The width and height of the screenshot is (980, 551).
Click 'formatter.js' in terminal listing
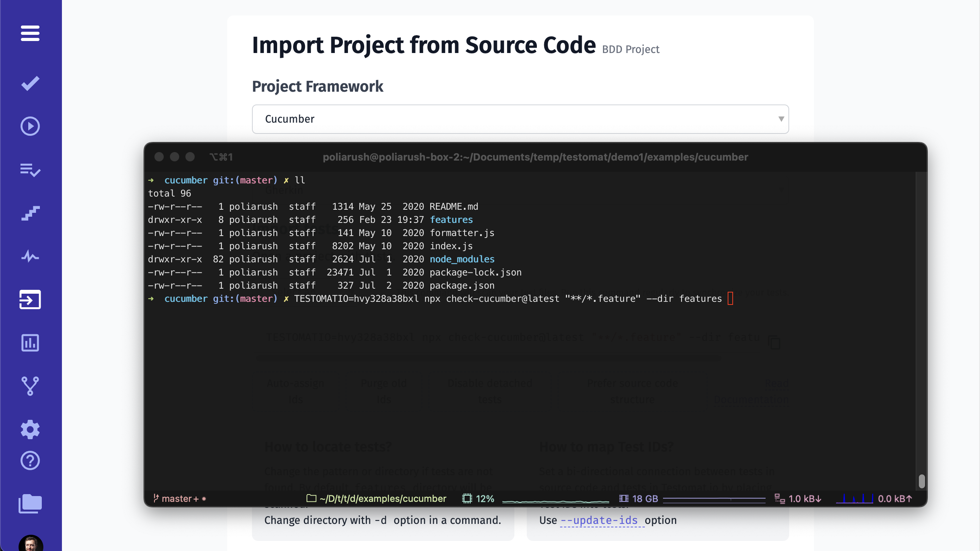tap(462, 233)
